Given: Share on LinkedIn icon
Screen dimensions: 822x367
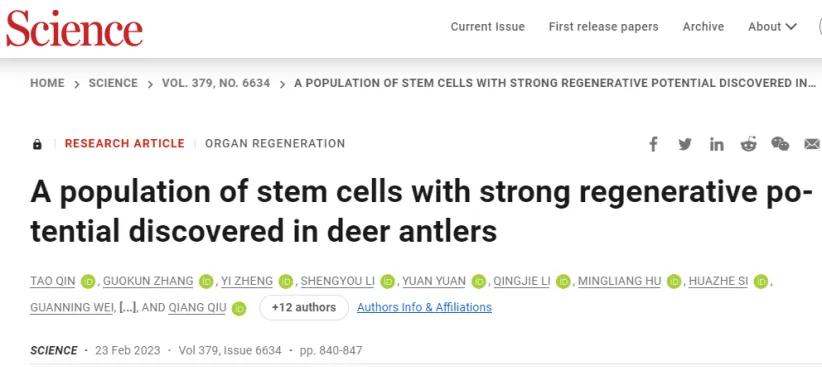Looking at the screenshot, I should [717, 144].
